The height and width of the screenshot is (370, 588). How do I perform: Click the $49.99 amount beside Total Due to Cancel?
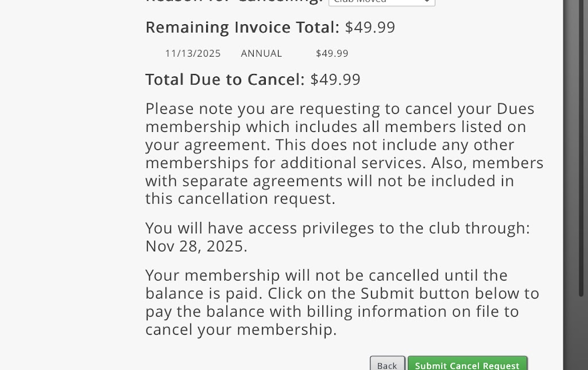click(335, 79)
